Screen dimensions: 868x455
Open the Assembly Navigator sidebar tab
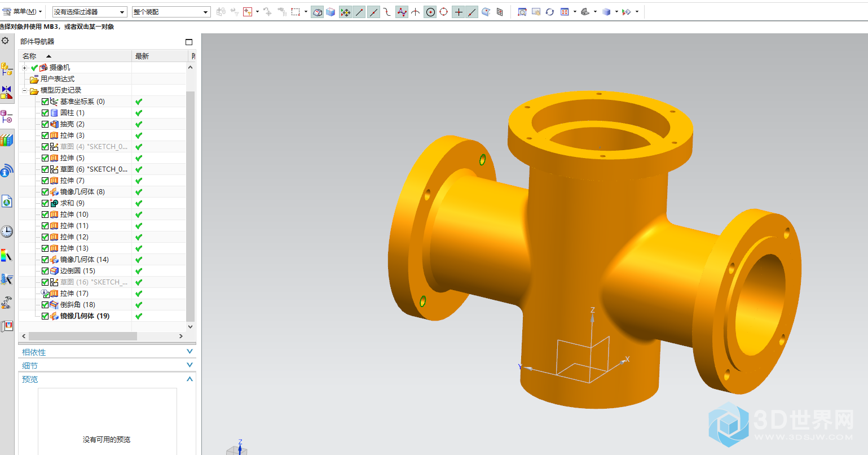tap(7, 69)
